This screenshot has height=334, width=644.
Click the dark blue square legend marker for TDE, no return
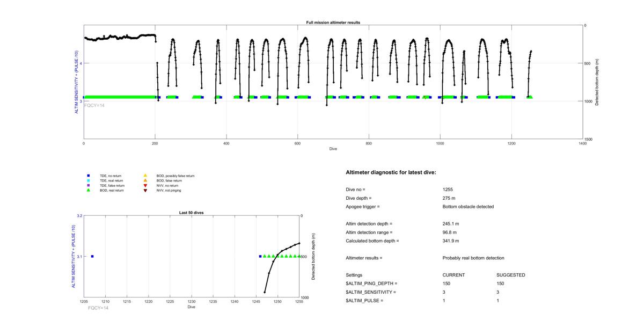click(89, 176)
